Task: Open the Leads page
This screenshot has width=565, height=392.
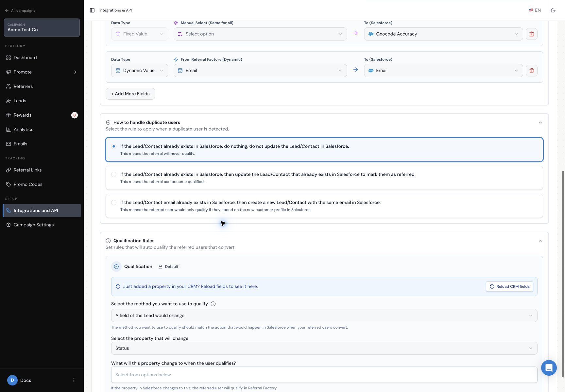Action: (x=42, y=101)
